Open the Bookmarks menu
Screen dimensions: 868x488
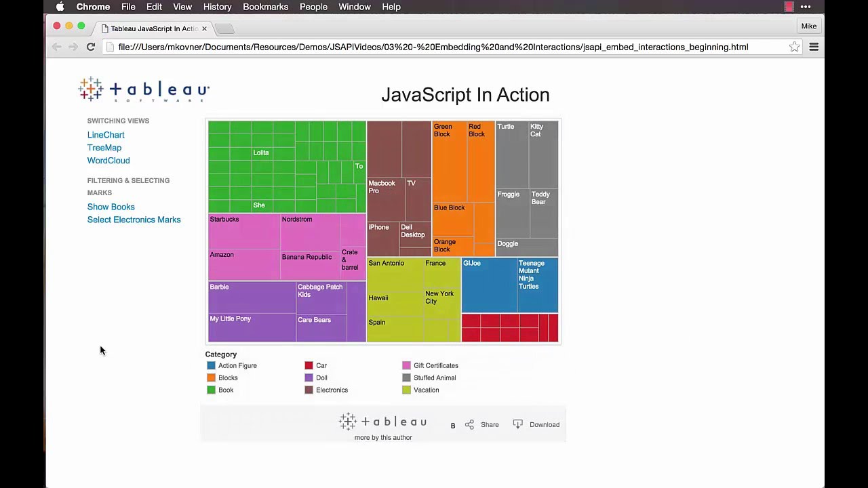point(265,7)
